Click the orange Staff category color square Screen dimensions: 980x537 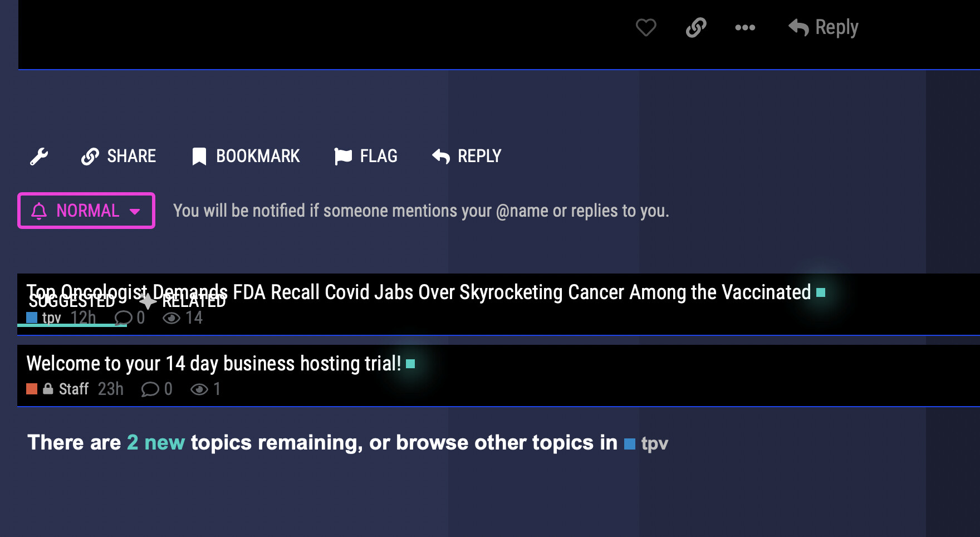pos(32,389)
